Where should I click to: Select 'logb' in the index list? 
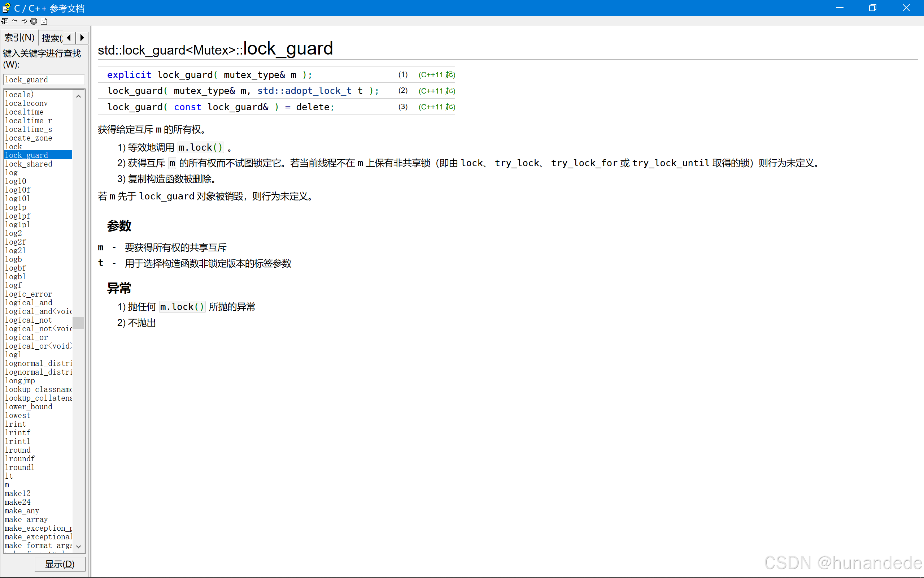13,259
